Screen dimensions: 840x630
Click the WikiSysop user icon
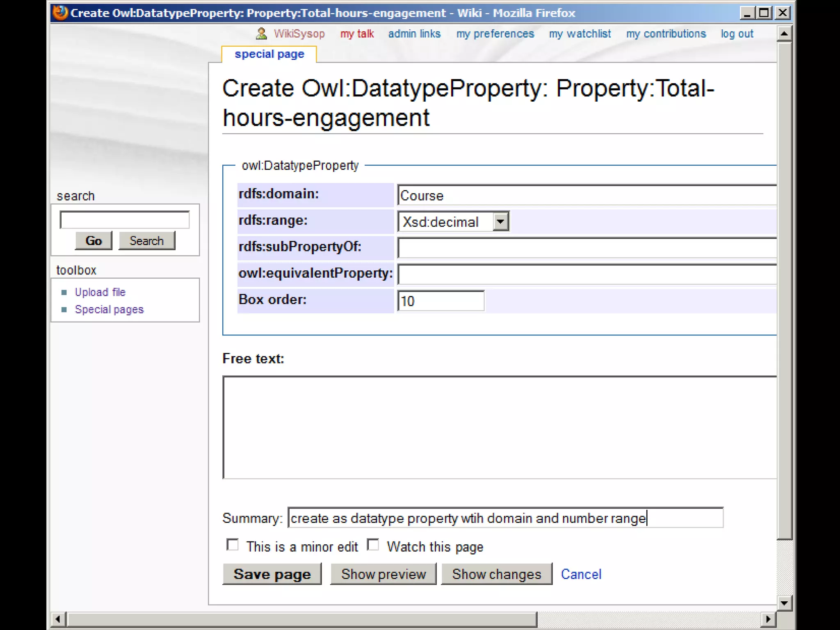coord(261,33)
